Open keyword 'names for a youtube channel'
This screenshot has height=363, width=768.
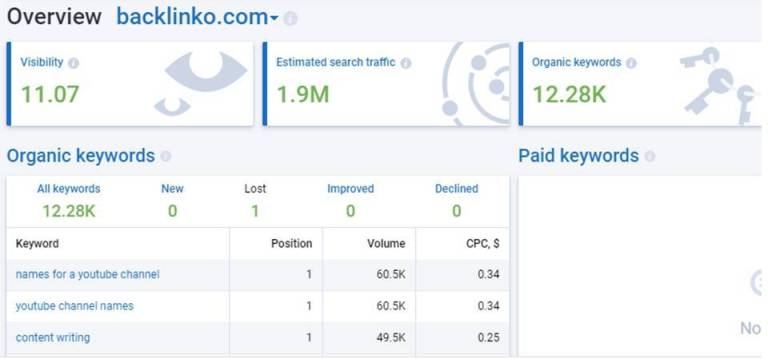point(88,274)
